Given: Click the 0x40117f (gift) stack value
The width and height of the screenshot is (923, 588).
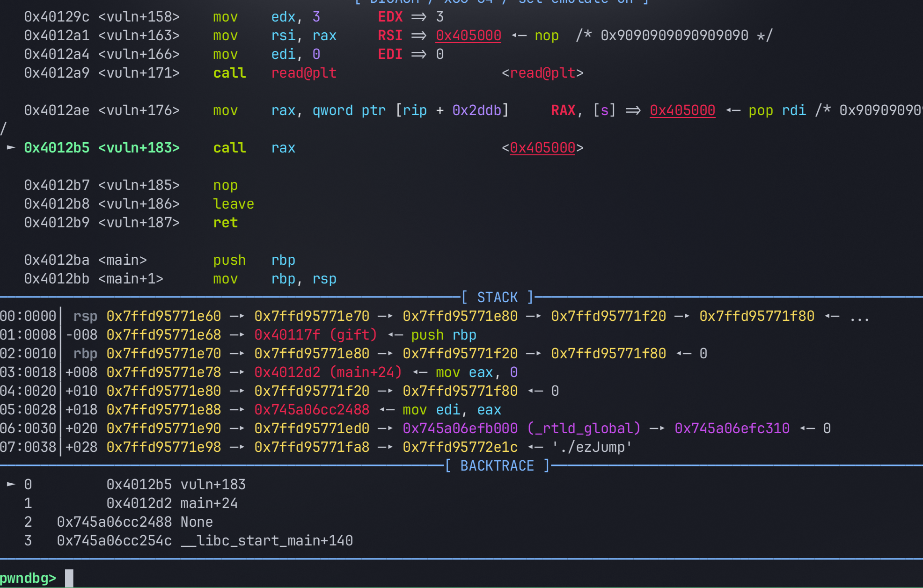Looking at the screenshot, I should point(315,335).
